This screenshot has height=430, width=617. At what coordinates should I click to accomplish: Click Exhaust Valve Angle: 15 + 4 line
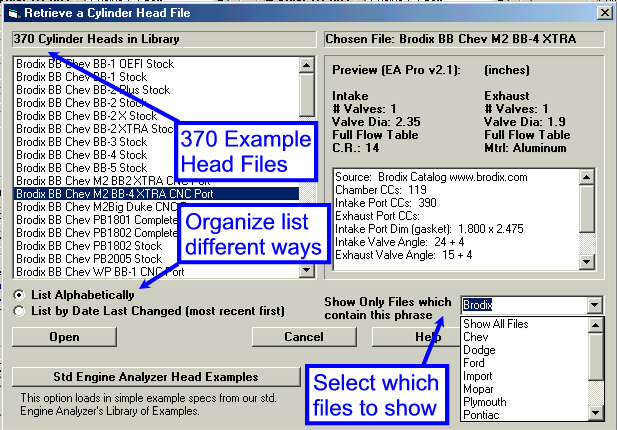pos(403,255)
